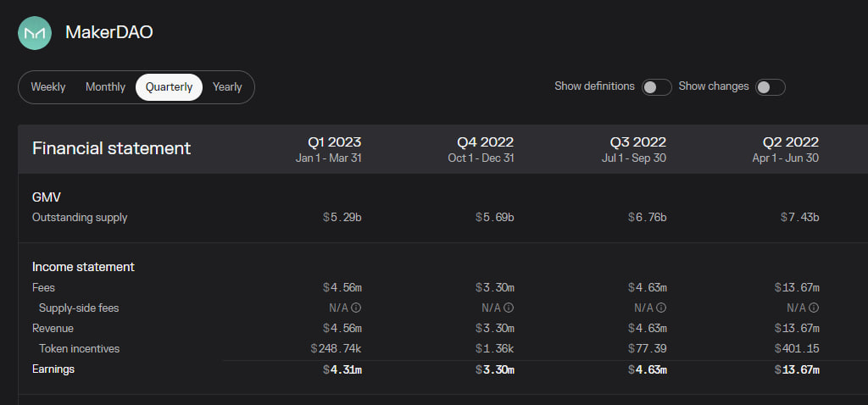Click info icon beside Q3 2022 Supply-side fees
The height and width of the screenshot is (405, 868).
click(x=662, y=308)
